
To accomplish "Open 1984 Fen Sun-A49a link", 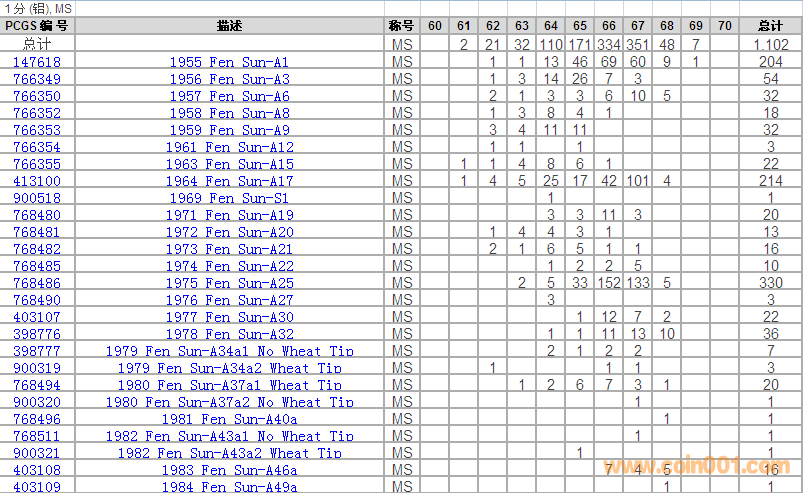I will [229, 486].
